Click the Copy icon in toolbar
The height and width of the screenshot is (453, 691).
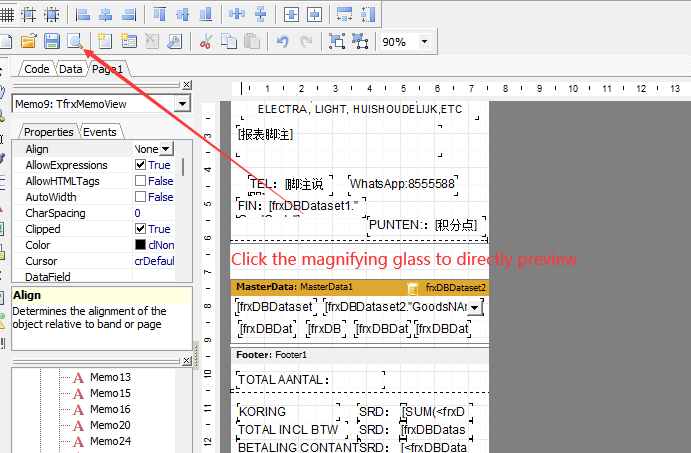(229, 41)
